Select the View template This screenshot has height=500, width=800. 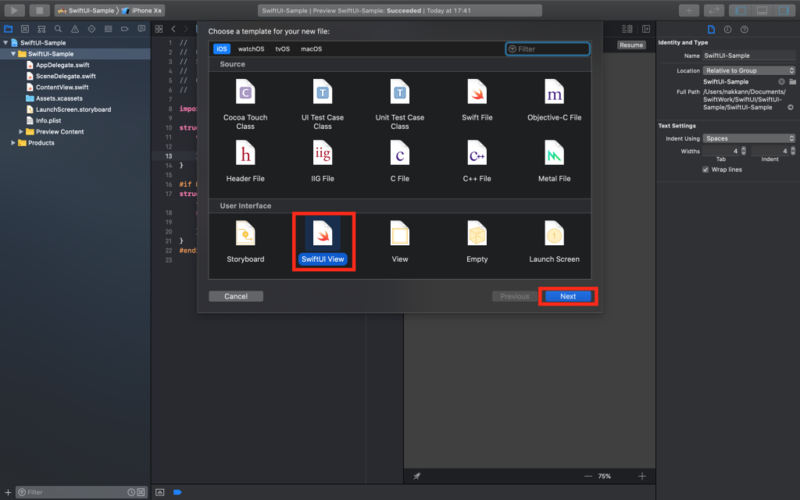(x=399, y=242)
